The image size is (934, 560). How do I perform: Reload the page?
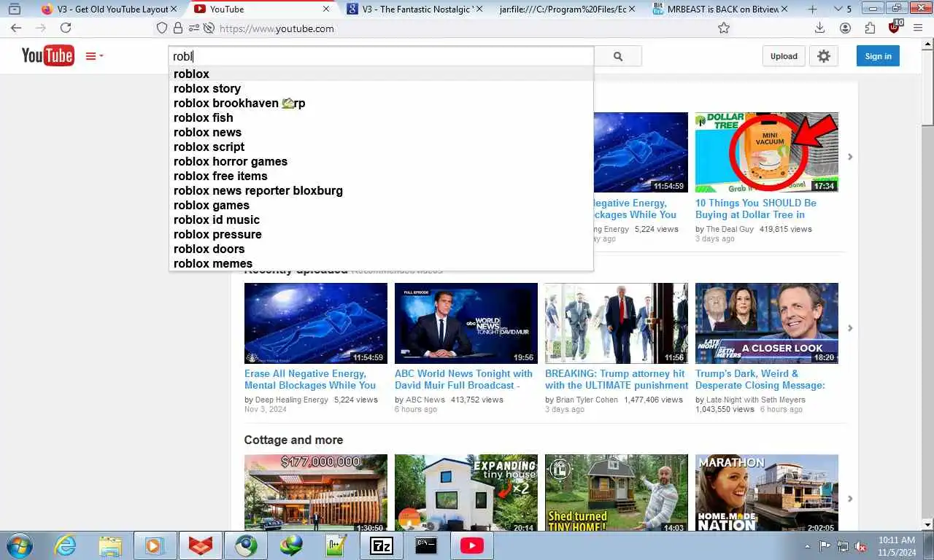coord(66,28)
